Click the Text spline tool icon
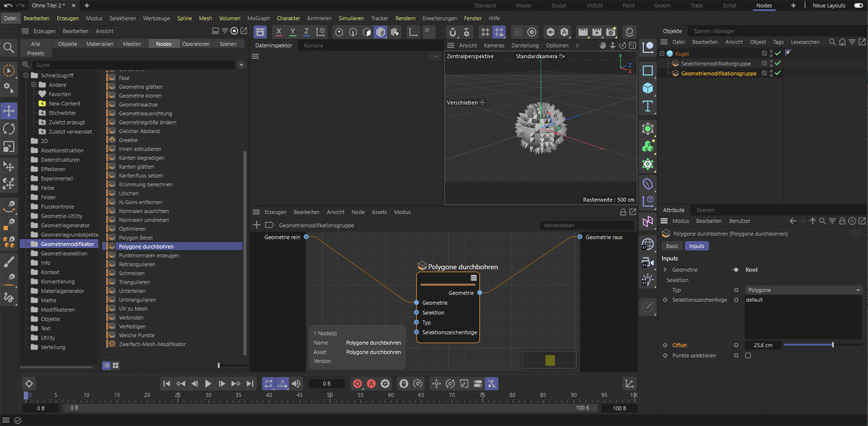Screen dimensions: 868x426 click(x=648, y=106)
